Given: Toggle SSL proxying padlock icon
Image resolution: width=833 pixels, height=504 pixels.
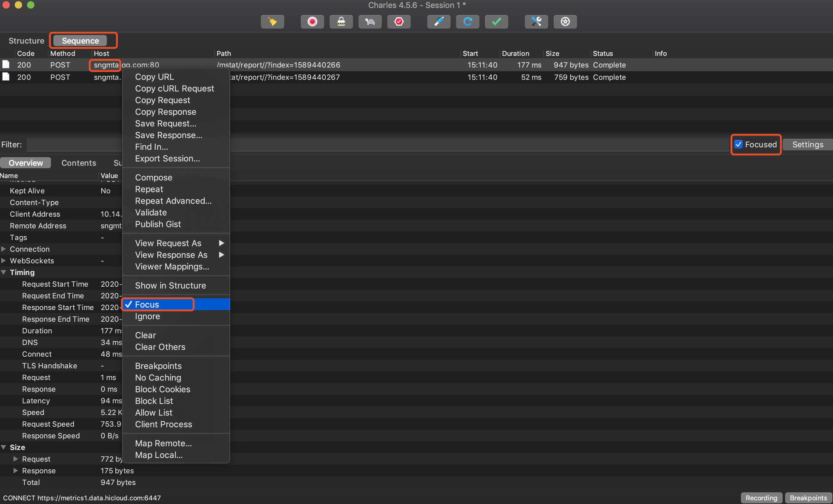Looking at the screenshot, I should point(341,21).
